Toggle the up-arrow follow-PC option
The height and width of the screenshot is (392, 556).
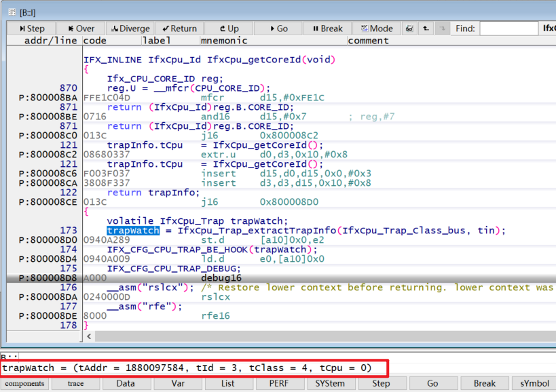point(425,28)
